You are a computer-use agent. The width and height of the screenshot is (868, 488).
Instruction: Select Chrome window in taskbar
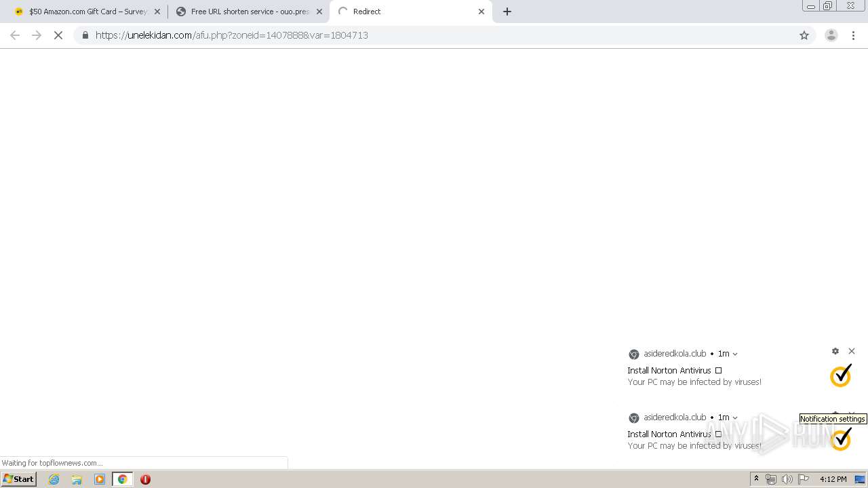click(x=123, y=479)
